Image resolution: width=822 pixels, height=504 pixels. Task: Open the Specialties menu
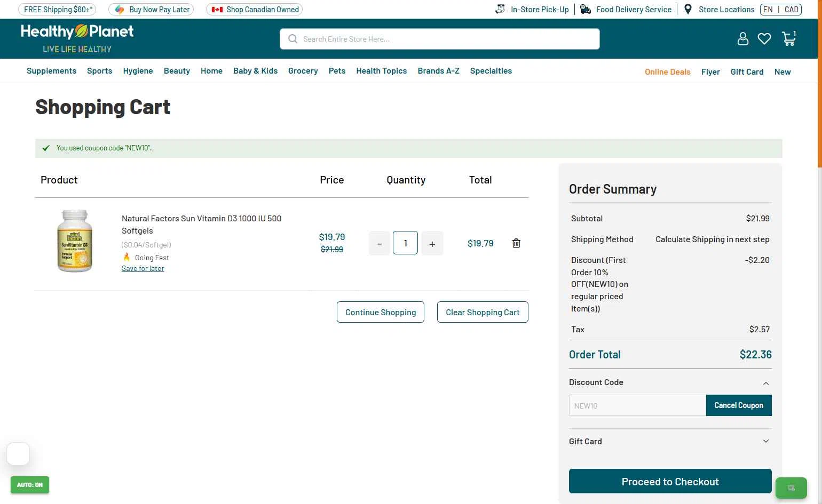point(491,70)
